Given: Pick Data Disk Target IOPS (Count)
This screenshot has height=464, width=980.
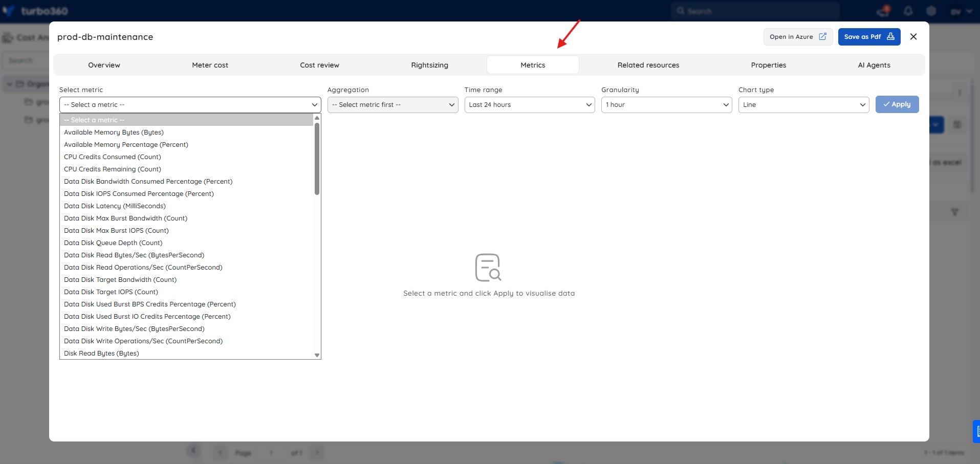Looking at the screenshot, I should click(186, 292).
